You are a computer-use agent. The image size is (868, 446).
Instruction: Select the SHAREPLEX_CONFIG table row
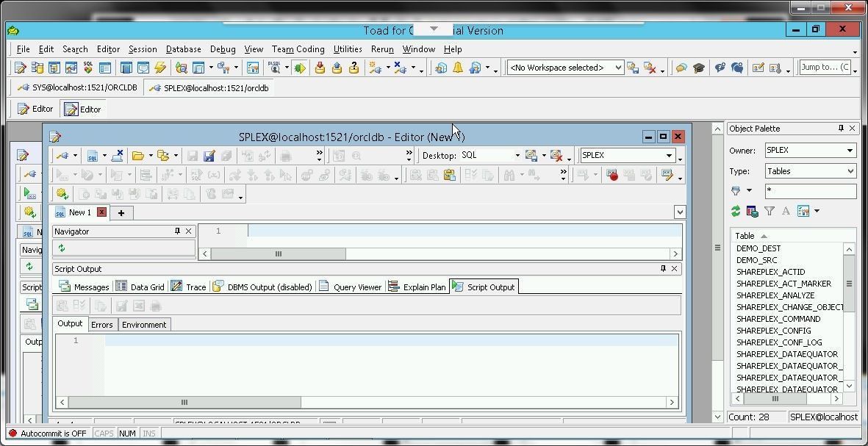(x=773, y=331)
